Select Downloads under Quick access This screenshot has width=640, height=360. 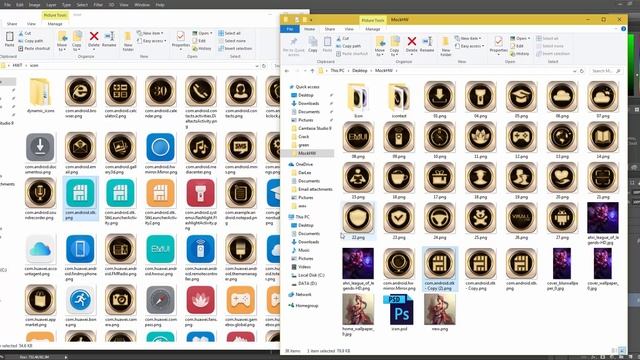308,103
